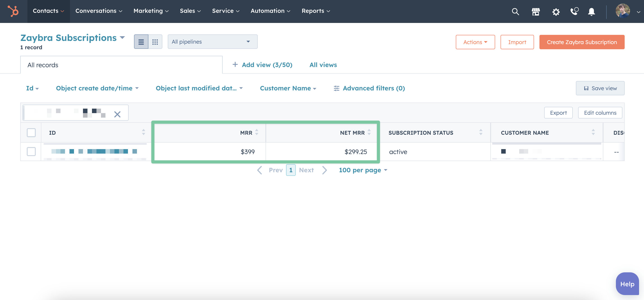The width and height of the screenshot is (644, 300).
Task: Click the Edit columns button
Action: tap(600, 113)
